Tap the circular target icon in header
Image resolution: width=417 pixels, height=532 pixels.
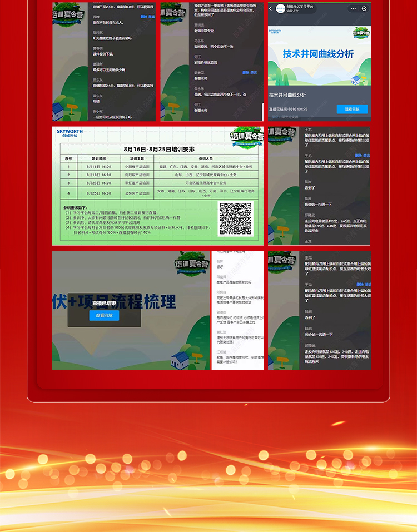point(364,9)
